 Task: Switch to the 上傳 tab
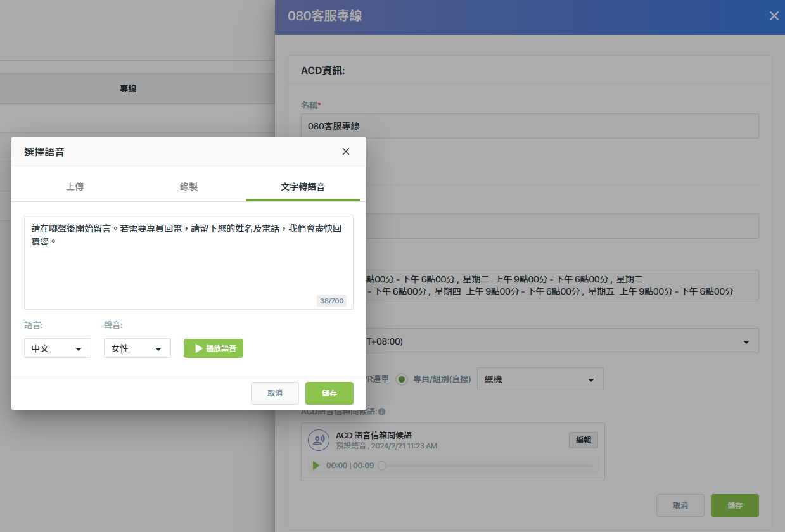coord(75,187)
